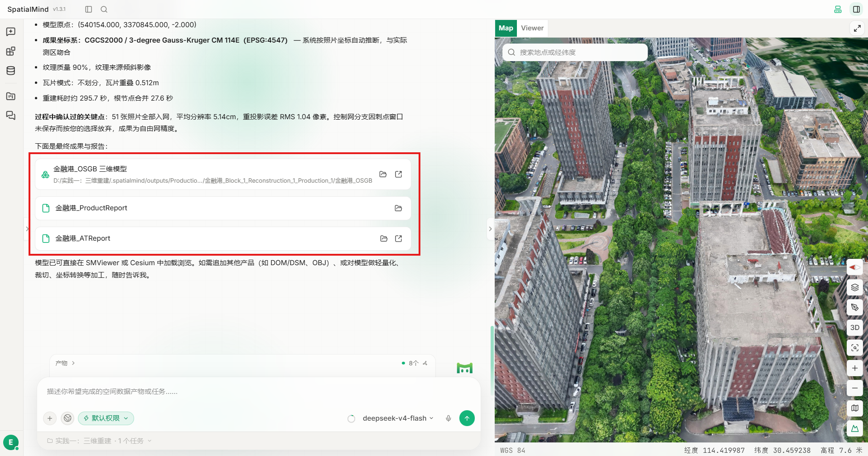The width and height of the screenshot is (868, 456).
Task: Click the 搜索地点或经纬度 search field
Action: click(x=575, y=53)
